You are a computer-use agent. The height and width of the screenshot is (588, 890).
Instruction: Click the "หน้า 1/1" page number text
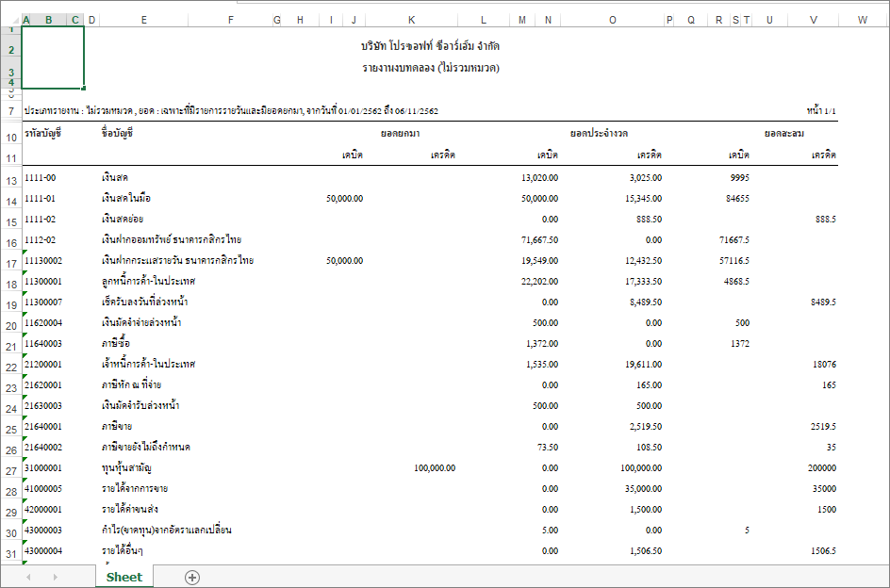(821, 110)
